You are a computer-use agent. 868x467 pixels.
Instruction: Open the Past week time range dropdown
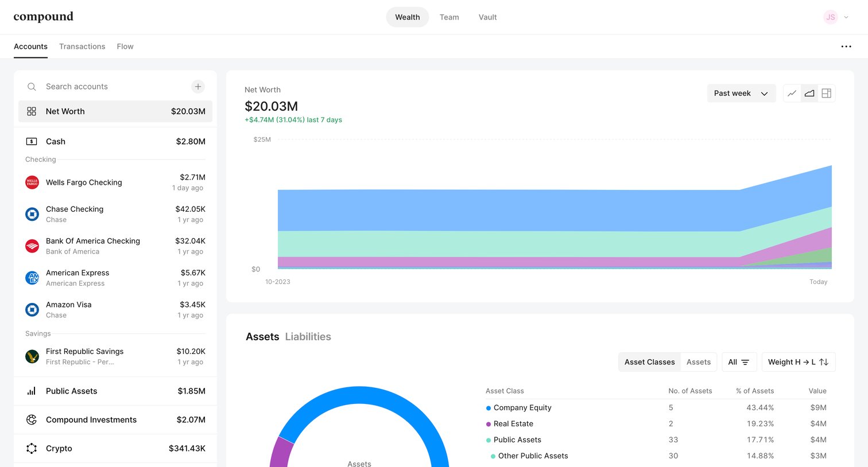741,94
